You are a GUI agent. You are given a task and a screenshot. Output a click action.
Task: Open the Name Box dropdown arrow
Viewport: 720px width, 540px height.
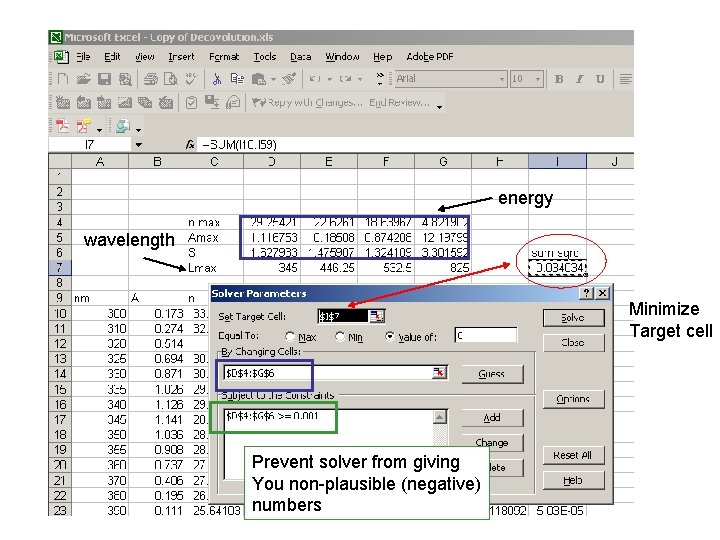[x=138, y=145]
